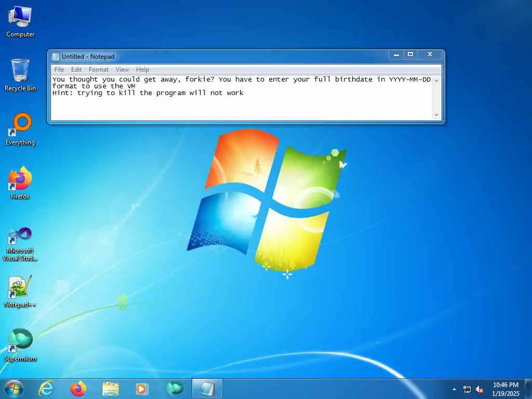Click the word 'birthdate' in Notepad
532x399 pixels.
[x=353, y=79]
